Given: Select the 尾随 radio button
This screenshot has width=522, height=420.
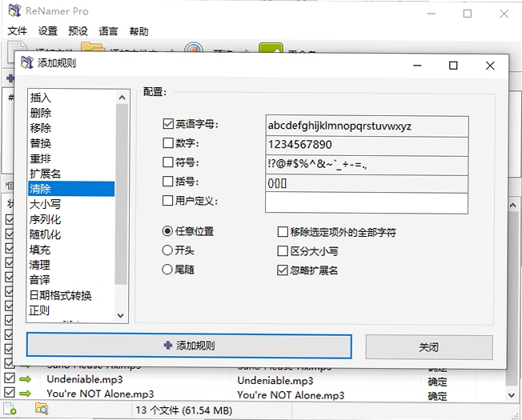Looking at the screenshot, I should 167,270.
